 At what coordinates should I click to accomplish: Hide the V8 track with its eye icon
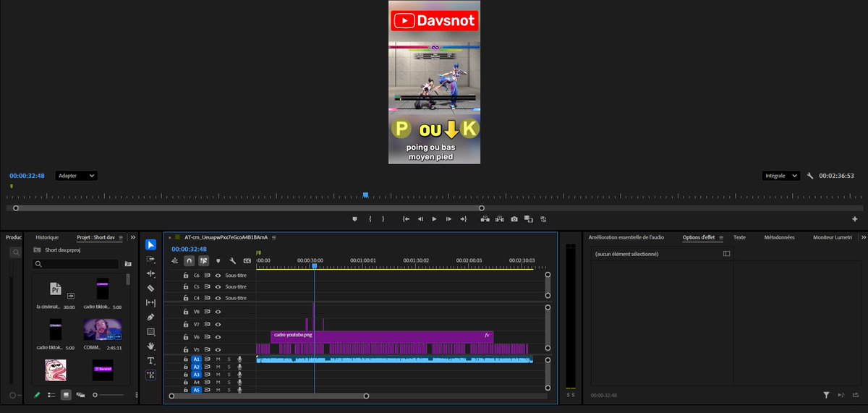click(x=218, y=312)
